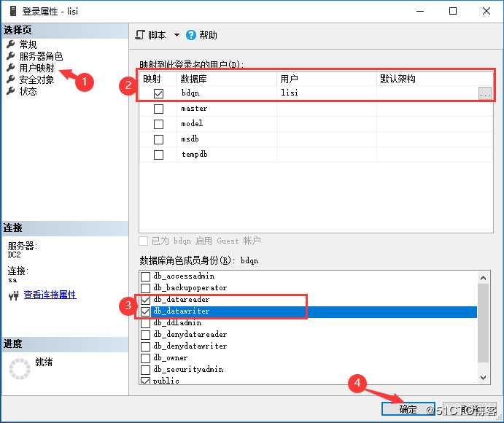Open the 服务器角色 page
This screenshot has width=504, height=423.
point(41,56)
